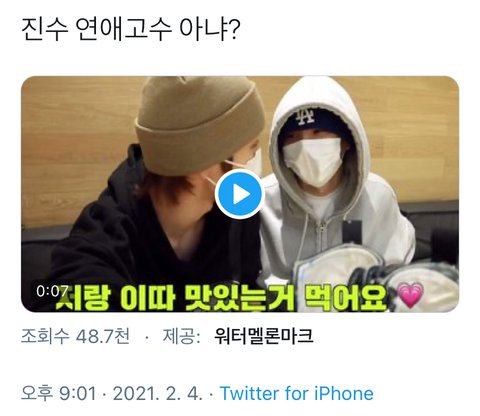Click the 0:07 video duration badge
480x416 pixels.
point(52,291)
